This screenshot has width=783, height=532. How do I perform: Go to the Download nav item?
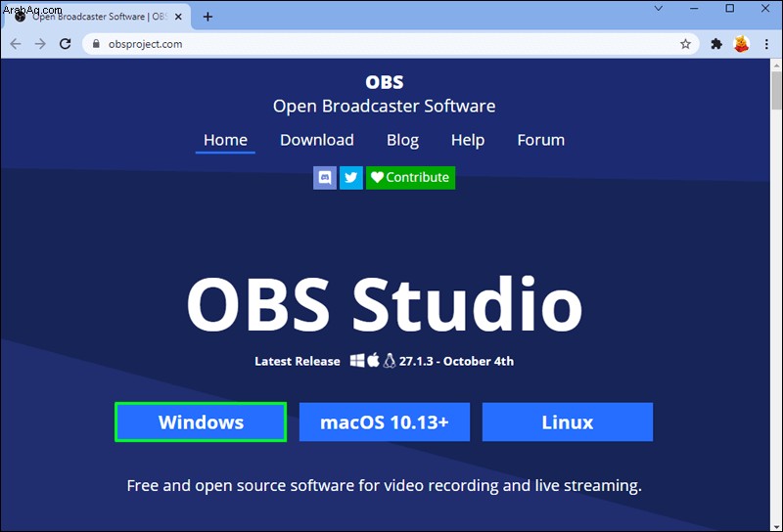coord(317,140)
